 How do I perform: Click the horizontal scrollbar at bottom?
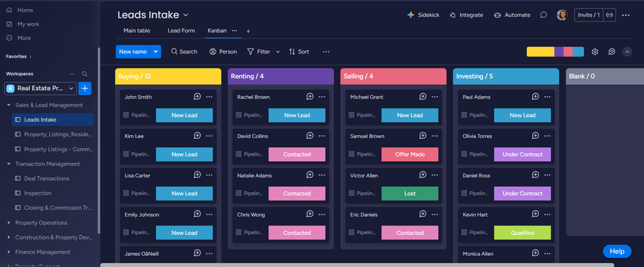click(x=357, y=265)
